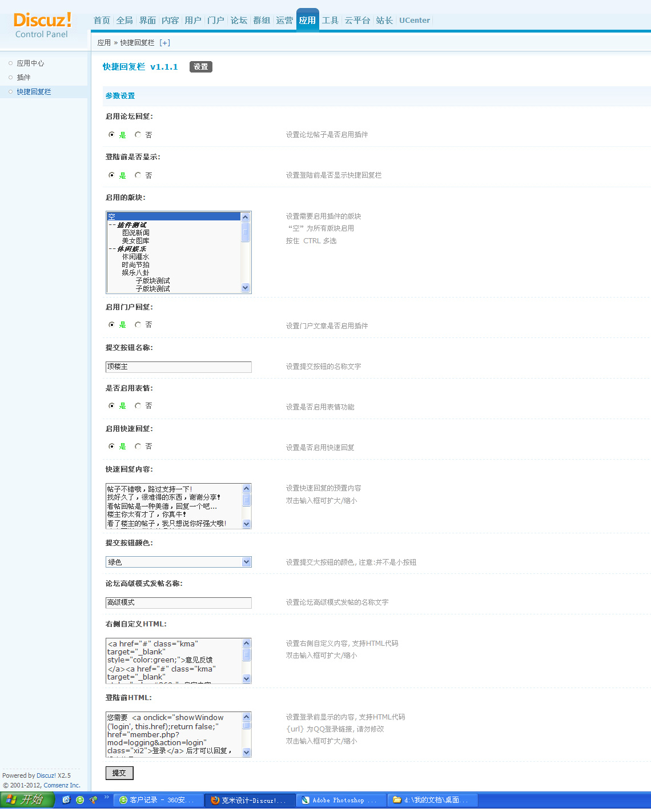The width and height of the screenshot is (651, 812).
Task: Click the Discuz! Control Panel logo
Action: pyautogui.click(x=42, y=25)
